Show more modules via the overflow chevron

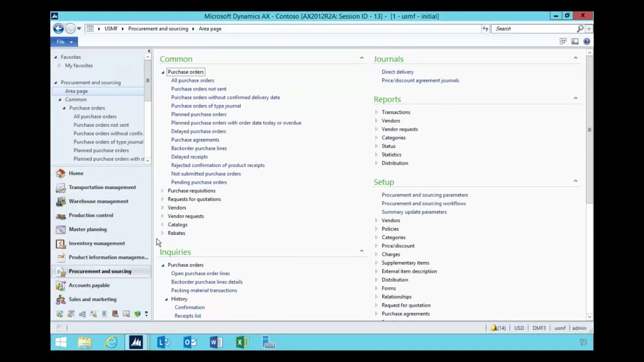click(x=146, y=314)
